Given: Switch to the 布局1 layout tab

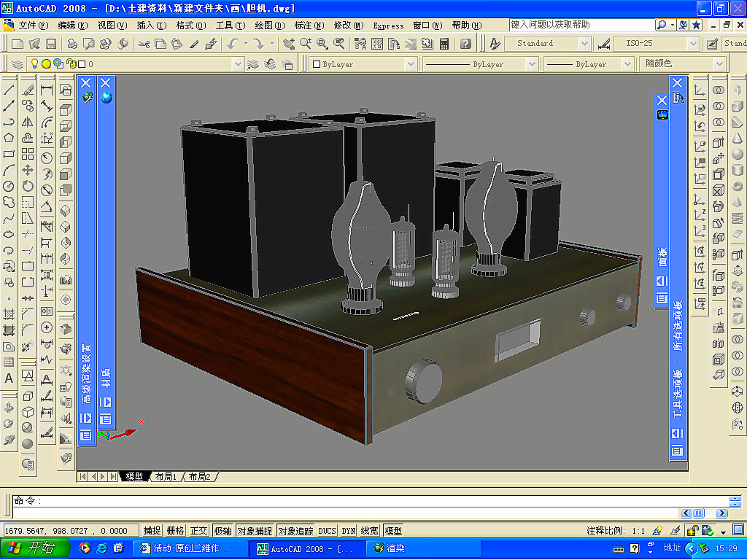Looking at the screenshot, I should tap(166, 477).
